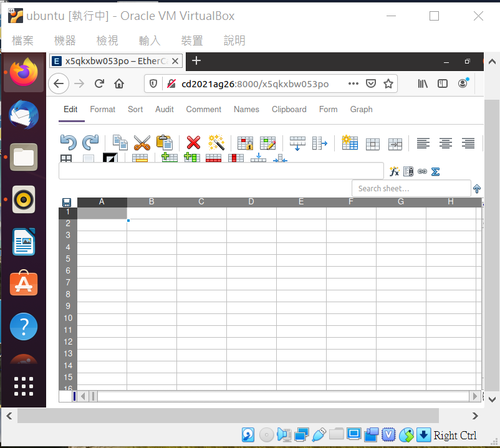Click the fx function list icon

(x=395, y=171)
